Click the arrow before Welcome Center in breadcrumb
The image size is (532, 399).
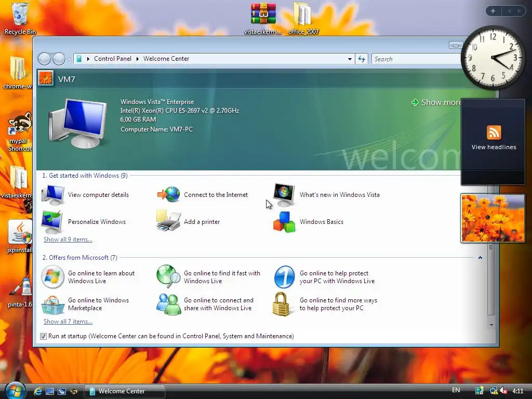pos(137,59)
